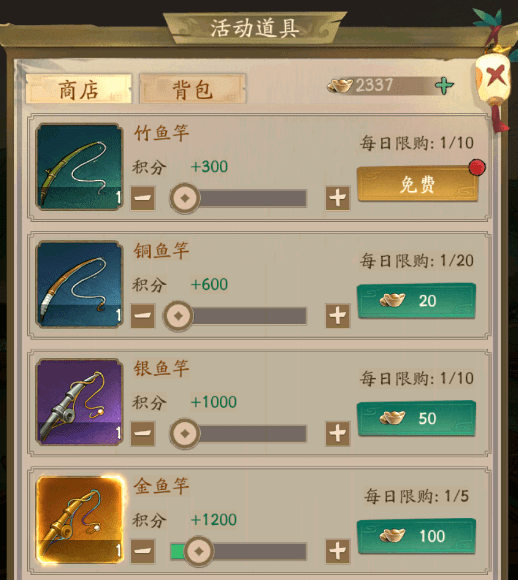The height and width of the screenshot is (580, 518).
Task: Buy 铜鱼竿 for 20 ingots
Action: 417,301
